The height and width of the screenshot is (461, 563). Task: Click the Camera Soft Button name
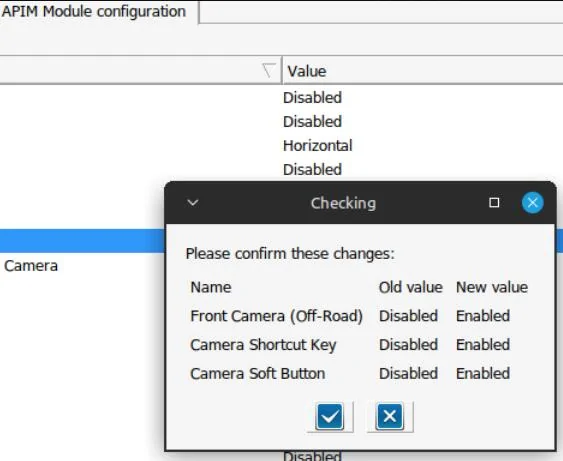(258, 373)
